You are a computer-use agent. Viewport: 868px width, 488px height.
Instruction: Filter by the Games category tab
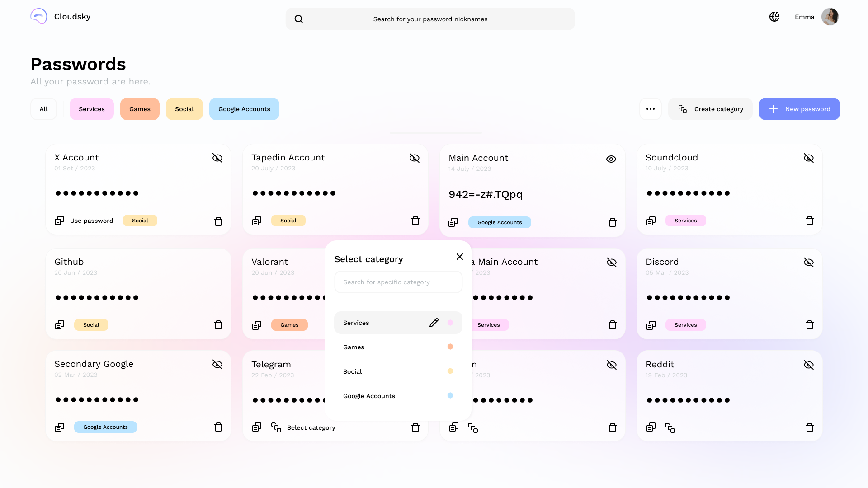point(140,109)
